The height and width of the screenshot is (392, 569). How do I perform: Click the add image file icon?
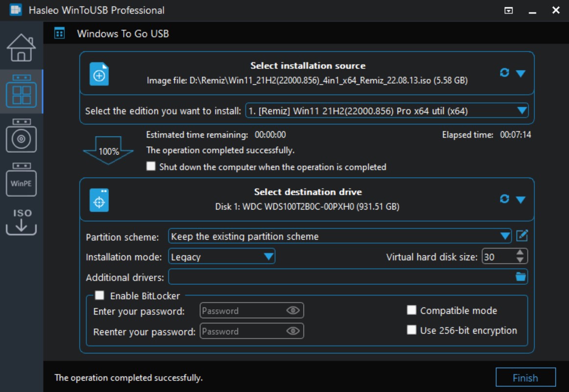(99, 74)
